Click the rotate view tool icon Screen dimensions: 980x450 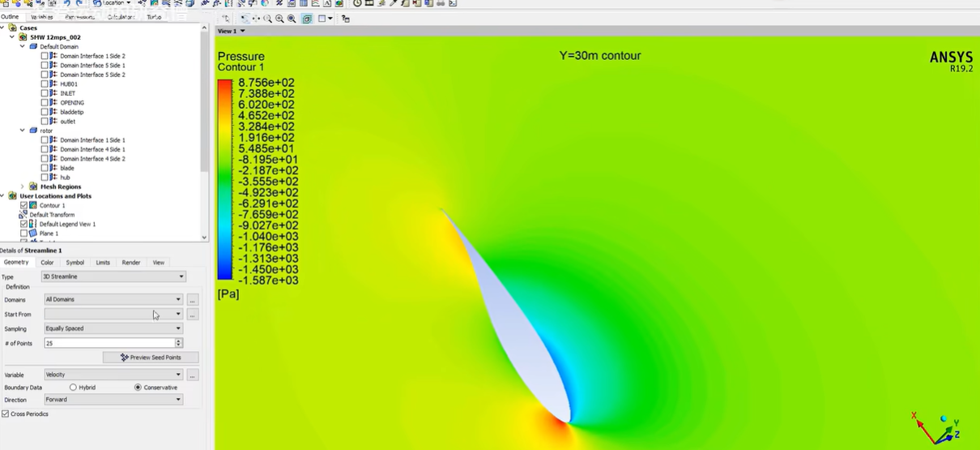tap(245, 19)
